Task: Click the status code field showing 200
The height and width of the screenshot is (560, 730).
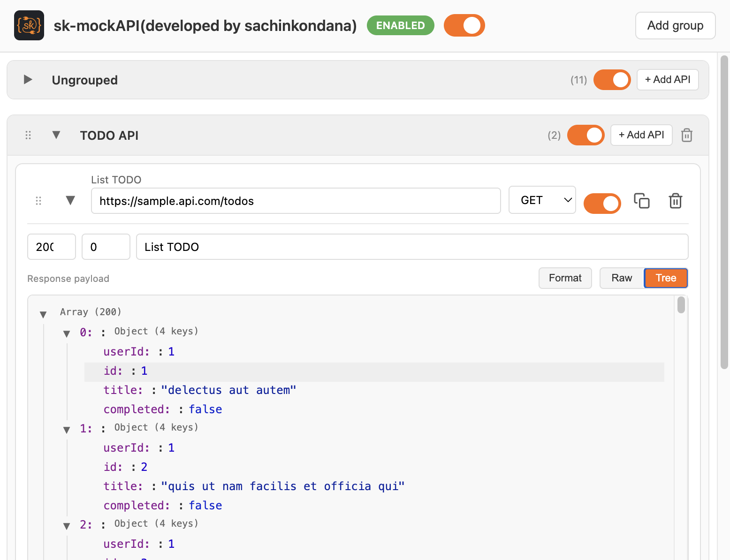Action: point(51,247)
